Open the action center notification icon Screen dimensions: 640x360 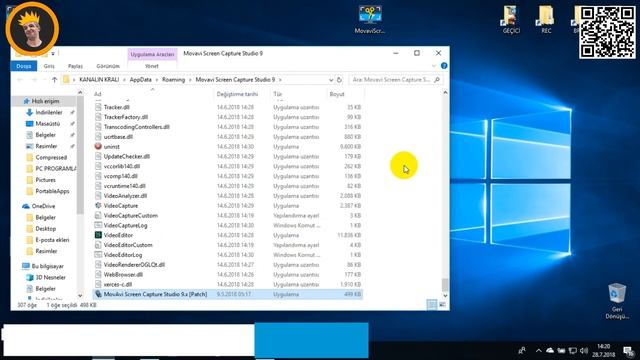(x=629, y=351)
